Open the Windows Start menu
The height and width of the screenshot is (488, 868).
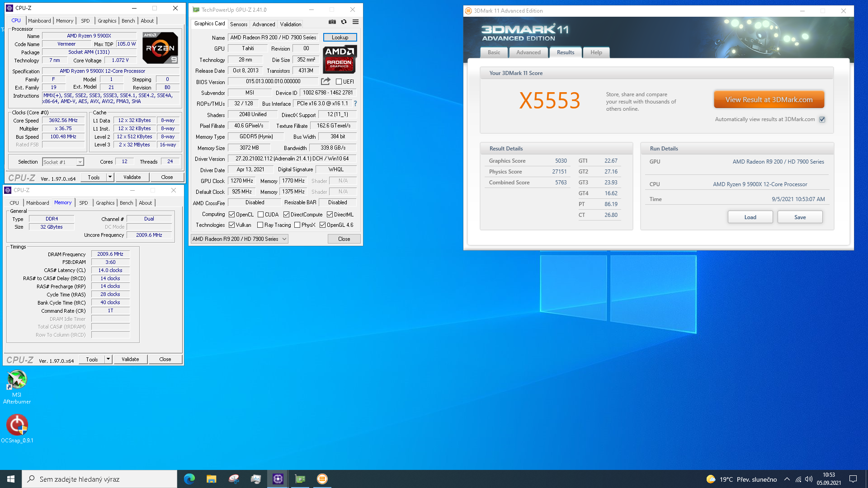11,479
